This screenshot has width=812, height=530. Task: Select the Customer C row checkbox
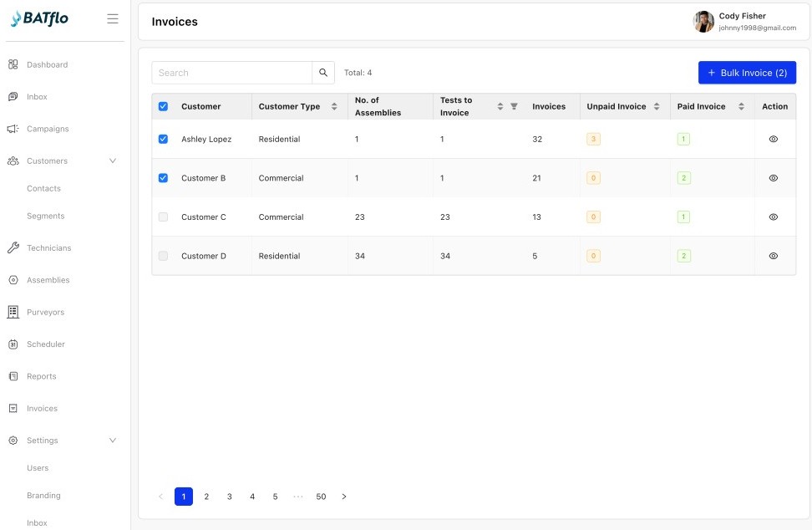[x=163, y=217]
